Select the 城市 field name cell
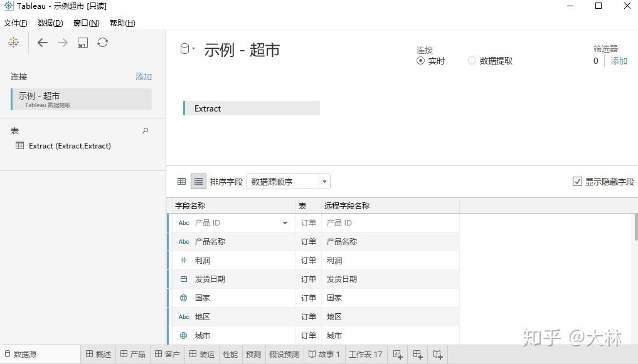 [232, 336]
